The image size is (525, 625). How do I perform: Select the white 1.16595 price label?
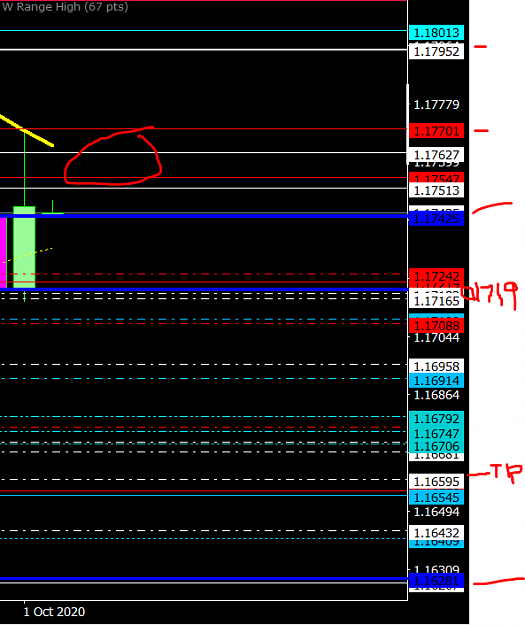(437, 482)
